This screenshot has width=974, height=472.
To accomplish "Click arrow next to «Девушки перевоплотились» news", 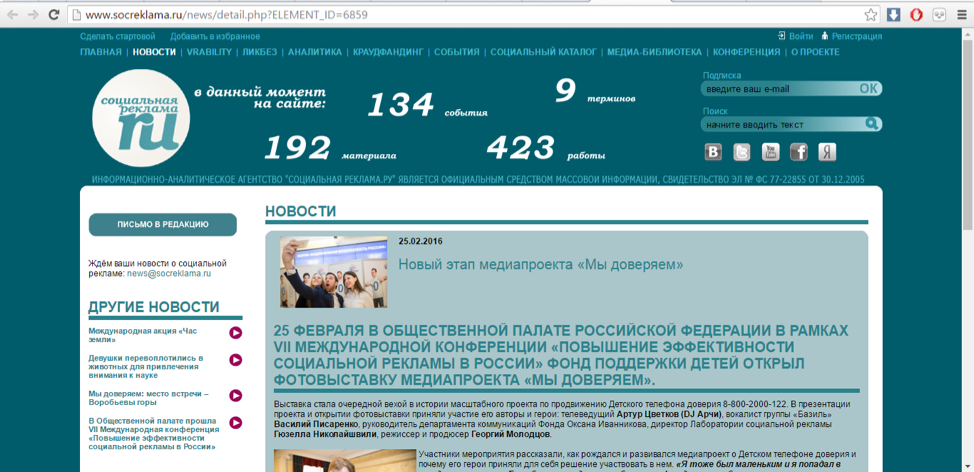I will pyautogui.click(x=235, y=360).
